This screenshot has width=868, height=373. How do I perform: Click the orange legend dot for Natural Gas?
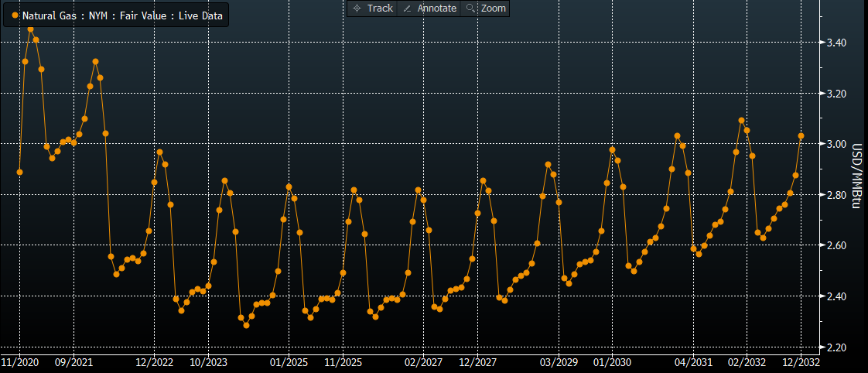click(15, 15)
